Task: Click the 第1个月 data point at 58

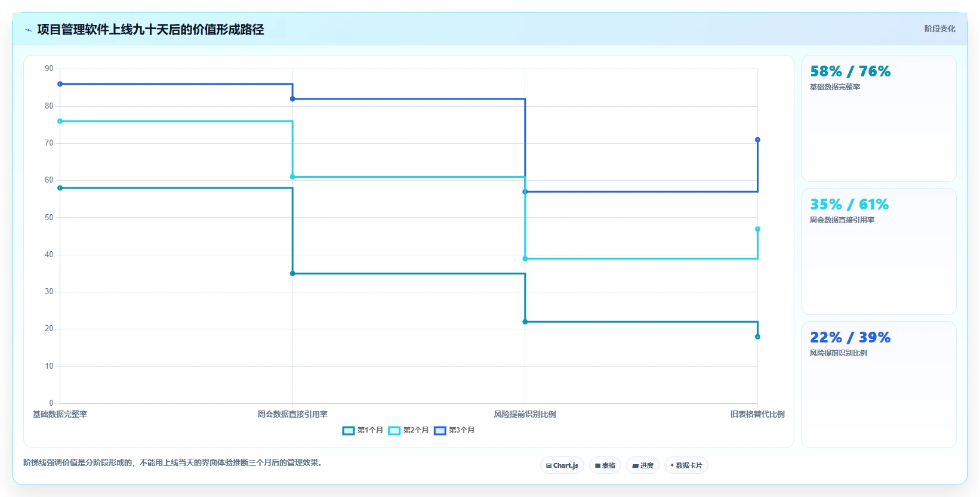Action: pyautogui.click(x=60, y=188)
